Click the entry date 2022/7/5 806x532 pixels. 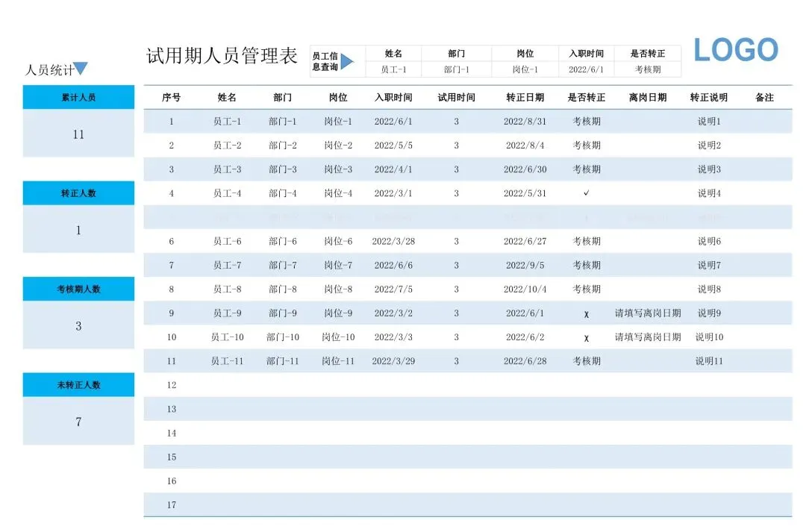[x=393, y=289]
